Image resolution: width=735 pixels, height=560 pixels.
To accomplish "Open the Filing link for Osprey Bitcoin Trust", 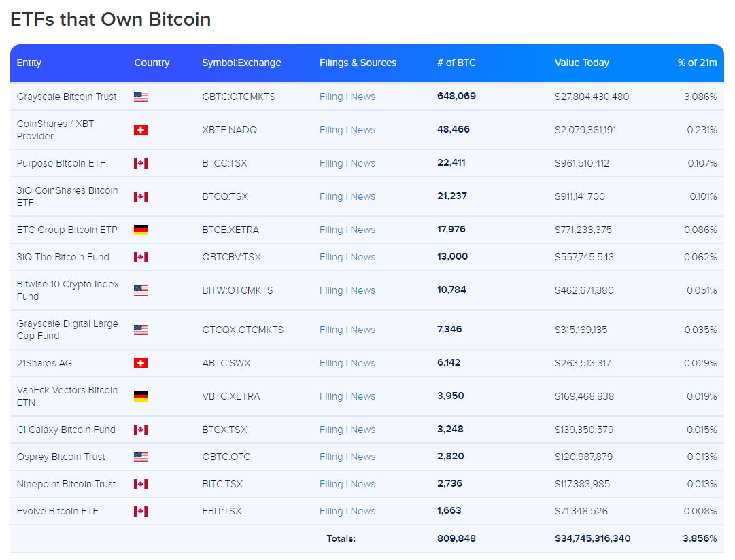I will (331, 457).
